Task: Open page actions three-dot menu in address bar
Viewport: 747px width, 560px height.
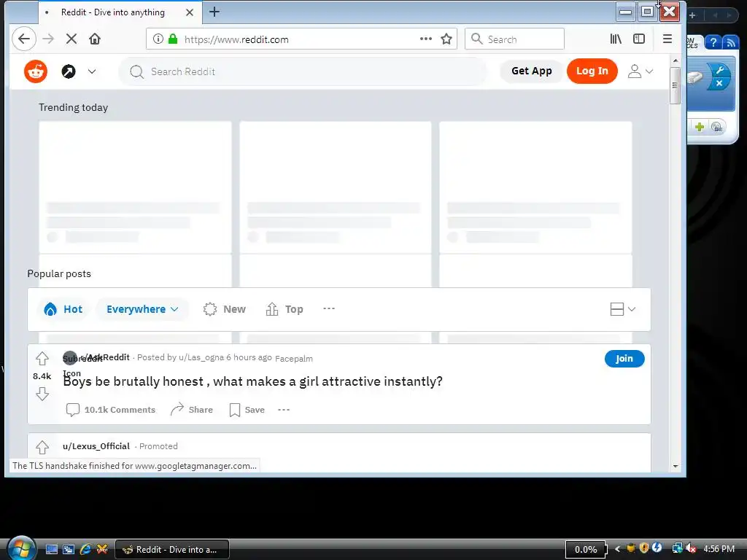Action: click(x=426, y=39)
